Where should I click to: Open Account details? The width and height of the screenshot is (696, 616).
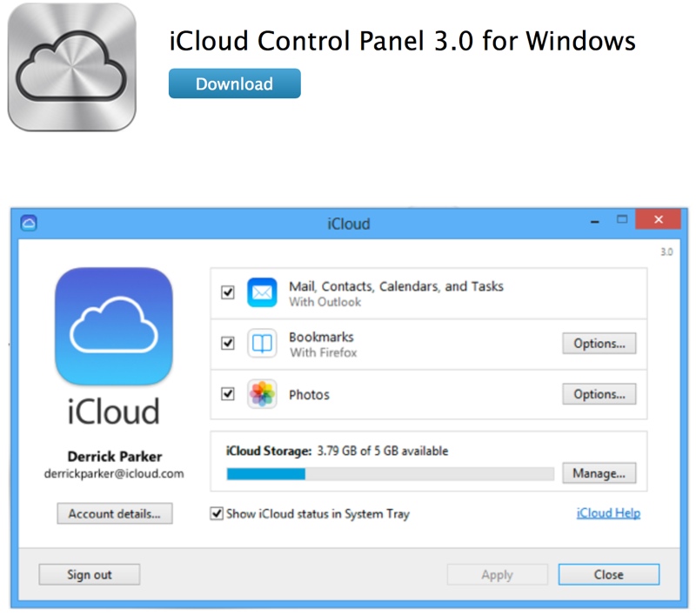click(x=115, y=513)
